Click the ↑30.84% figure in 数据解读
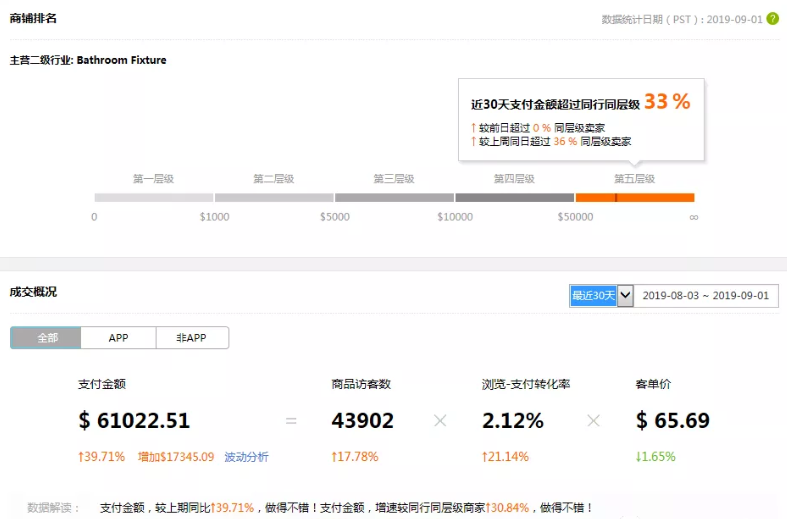This screenshot has height=519, width=787. tap(507, 507)
